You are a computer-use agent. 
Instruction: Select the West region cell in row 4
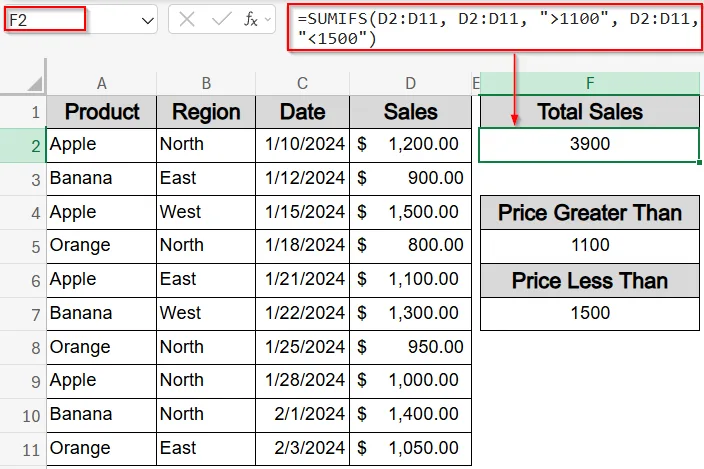pyautogui.click(x=206, y=213)
